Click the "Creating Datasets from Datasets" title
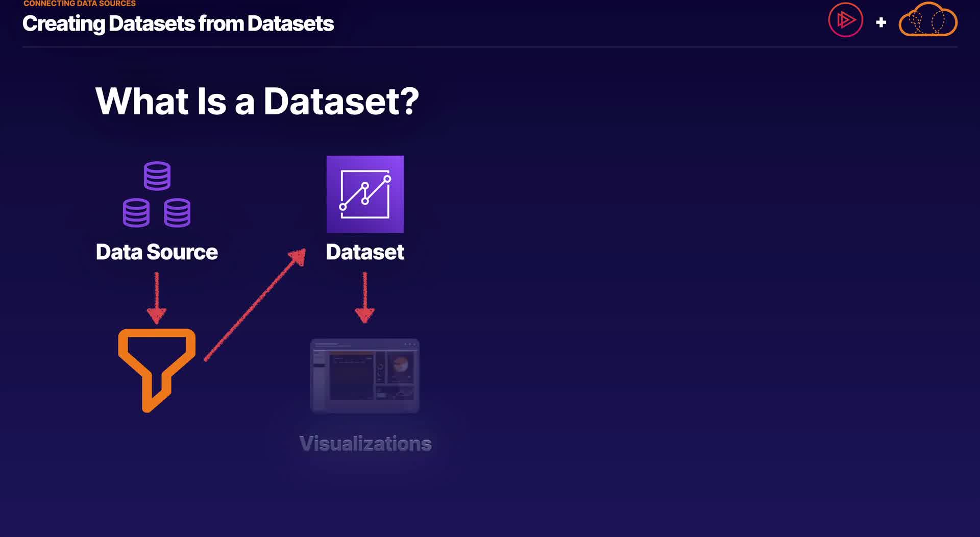 [x=178, y=23]
